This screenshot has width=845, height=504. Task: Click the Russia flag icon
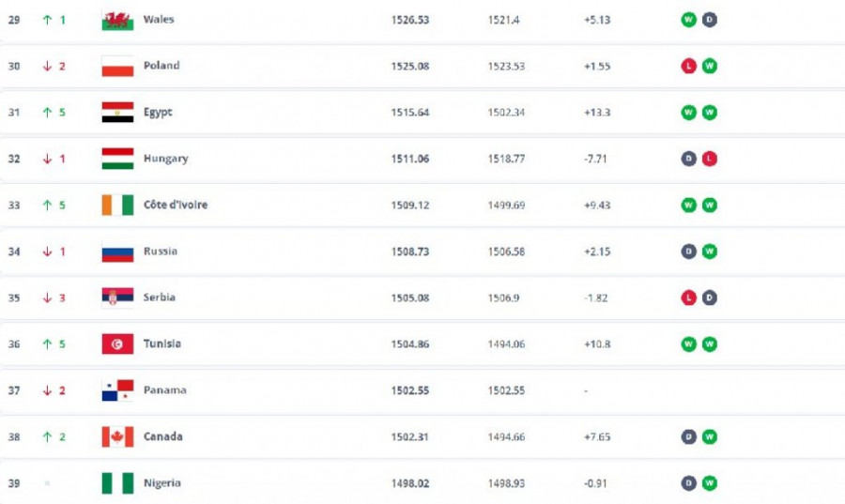(x=117, y=252)
